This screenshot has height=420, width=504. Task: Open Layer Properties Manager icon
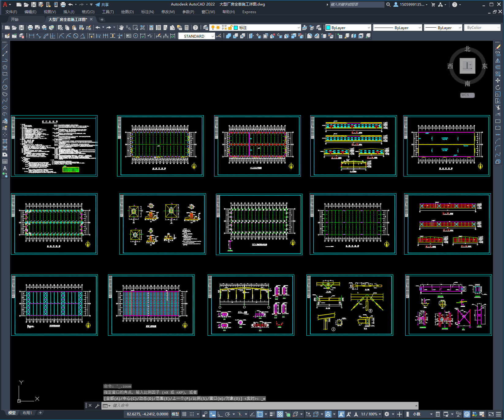[x=206, y=28]
